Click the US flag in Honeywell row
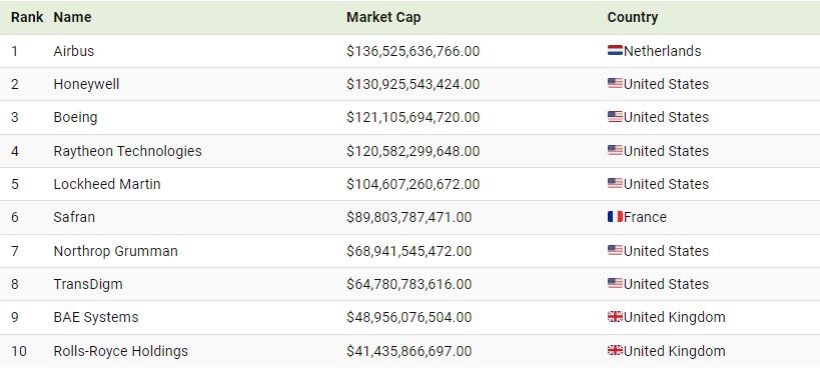 [615, 84]
